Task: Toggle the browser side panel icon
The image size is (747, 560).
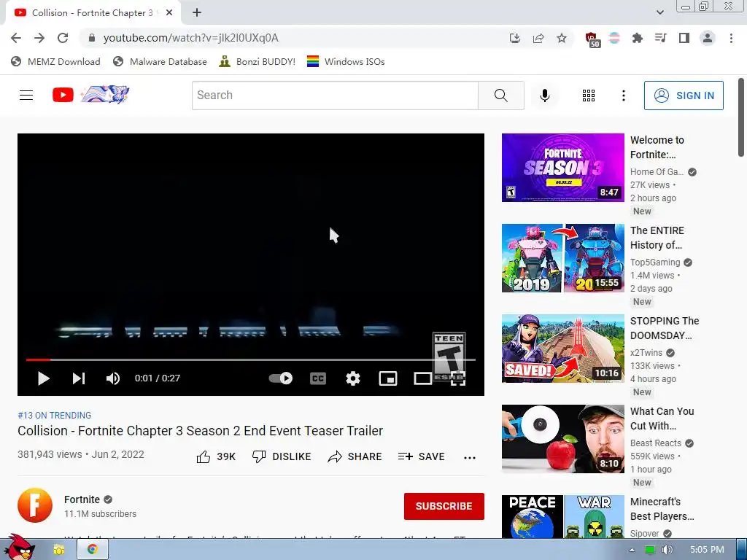Action: click(684, 38)
